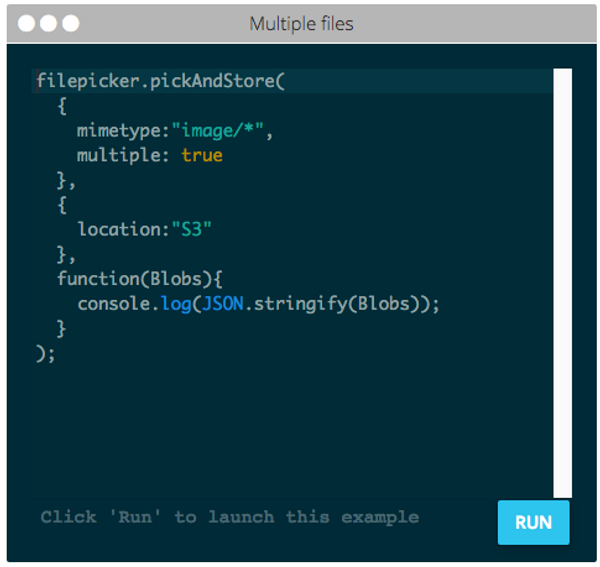Click the RUN button
Viewport: 600px width, 567px height.
pyautogui.click(x=533, y=522)
